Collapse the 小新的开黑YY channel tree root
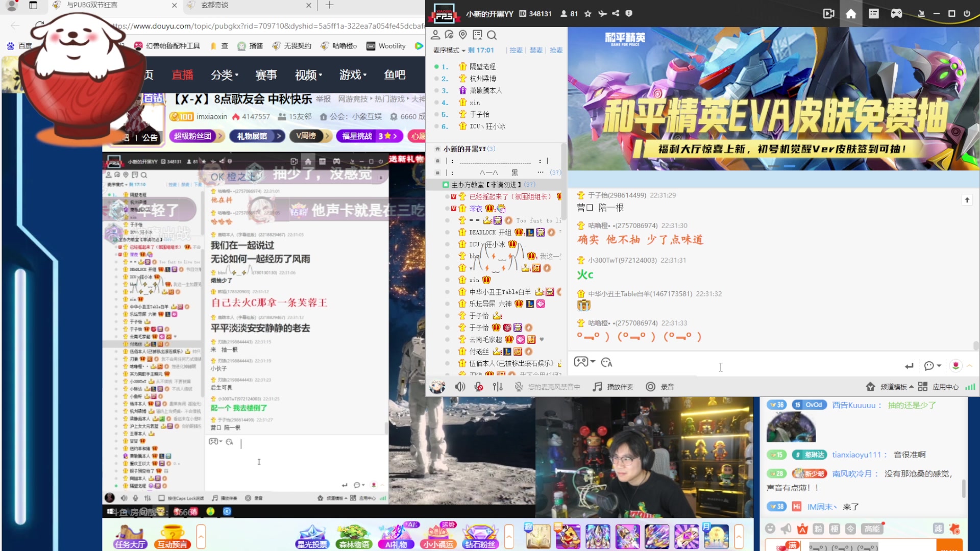 pos(437,149)
